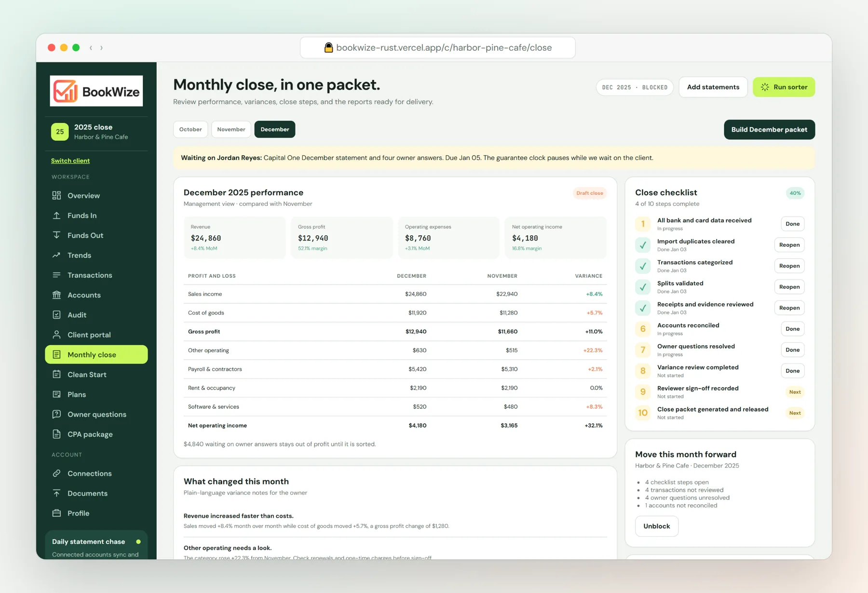Click the Other operating +22.3% variance

(x=593, y=350)
